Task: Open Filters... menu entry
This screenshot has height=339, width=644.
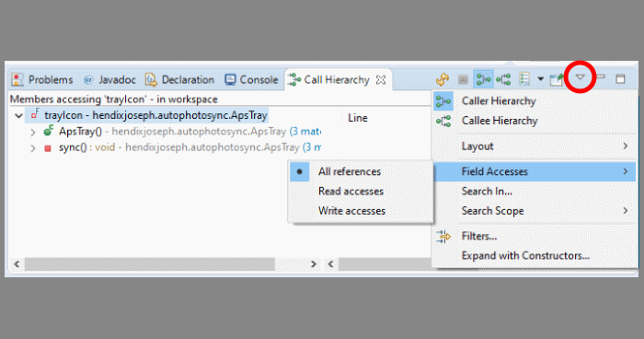Action: click(534, 236)
